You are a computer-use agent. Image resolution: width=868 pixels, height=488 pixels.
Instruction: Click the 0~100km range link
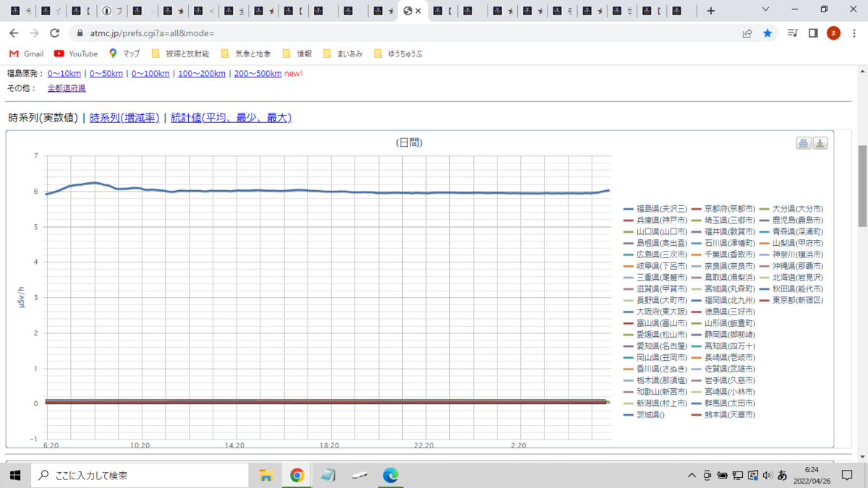click(x=150, y=74)
